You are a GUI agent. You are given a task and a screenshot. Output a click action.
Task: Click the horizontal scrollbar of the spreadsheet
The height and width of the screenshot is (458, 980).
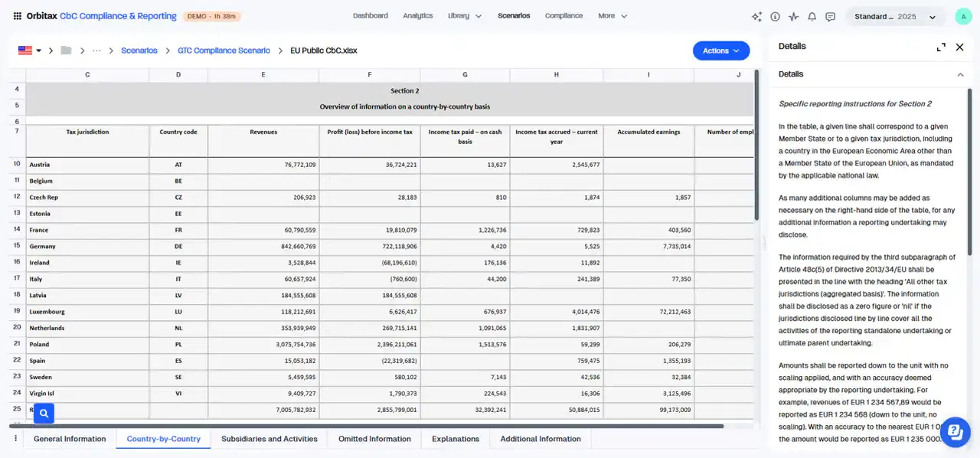[x=366, y=426]
